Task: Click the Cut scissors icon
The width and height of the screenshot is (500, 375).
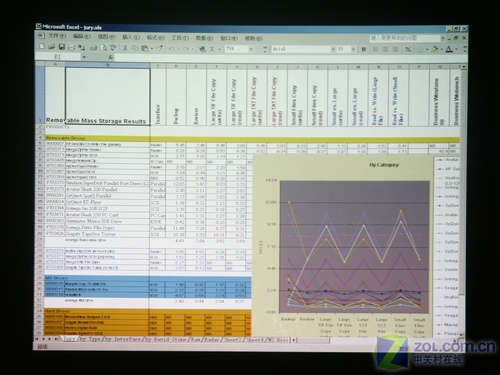Action: [x=125, y=48]
